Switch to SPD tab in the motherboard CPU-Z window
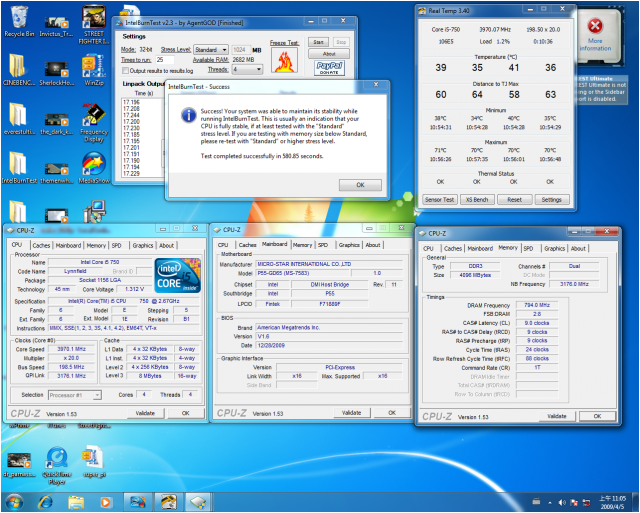640x513 pixels. tap(323, 245)
